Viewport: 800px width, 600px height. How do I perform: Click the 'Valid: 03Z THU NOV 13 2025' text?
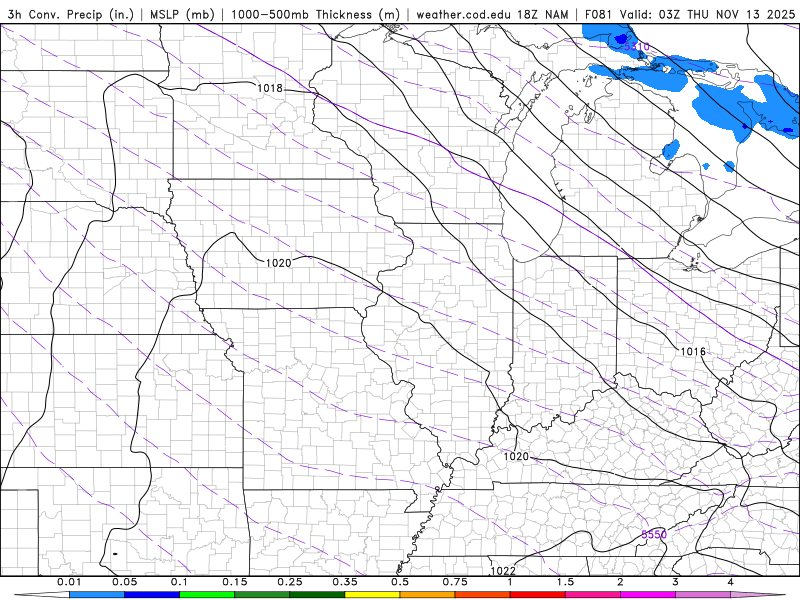coord(708,14)
